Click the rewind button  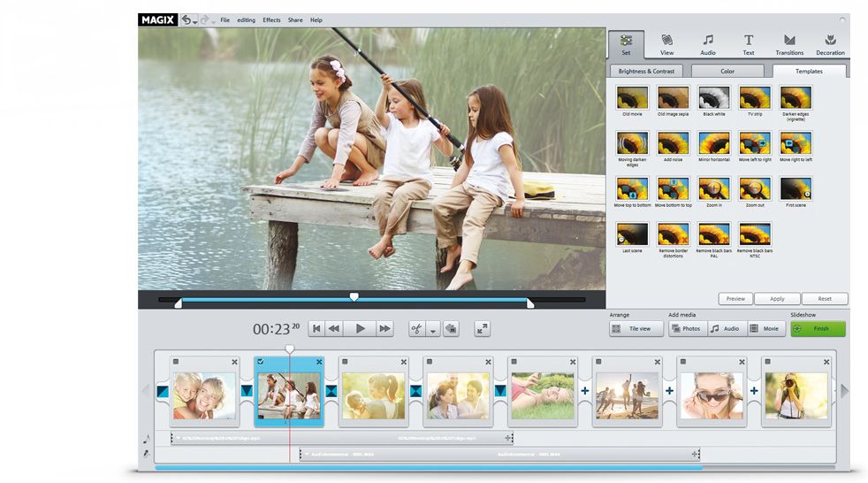(x=334, y=328)
